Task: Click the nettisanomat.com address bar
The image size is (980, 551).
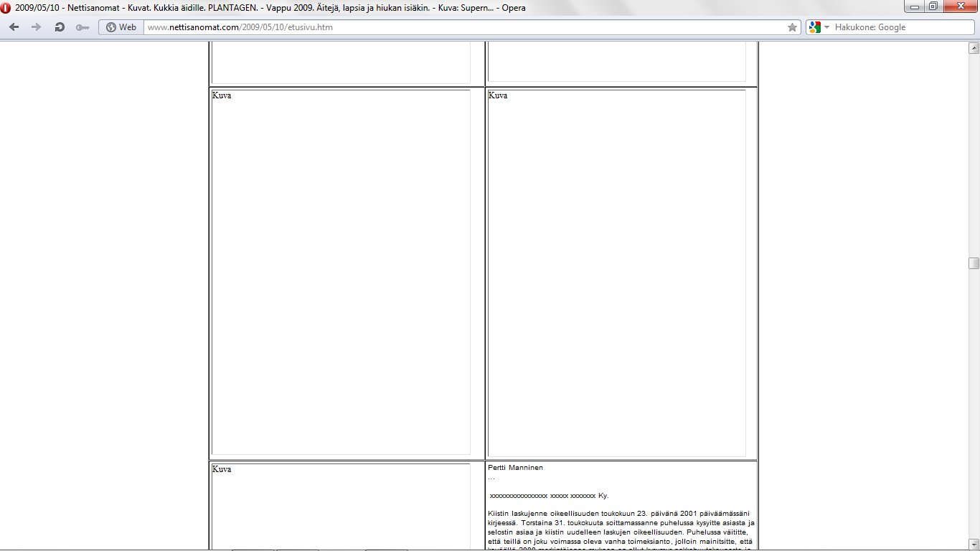Action: [x=459, y=27]
